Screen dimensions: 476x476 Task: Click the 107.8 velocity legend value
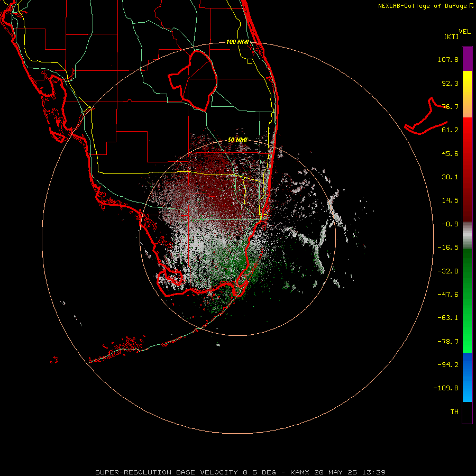[448, 59]
